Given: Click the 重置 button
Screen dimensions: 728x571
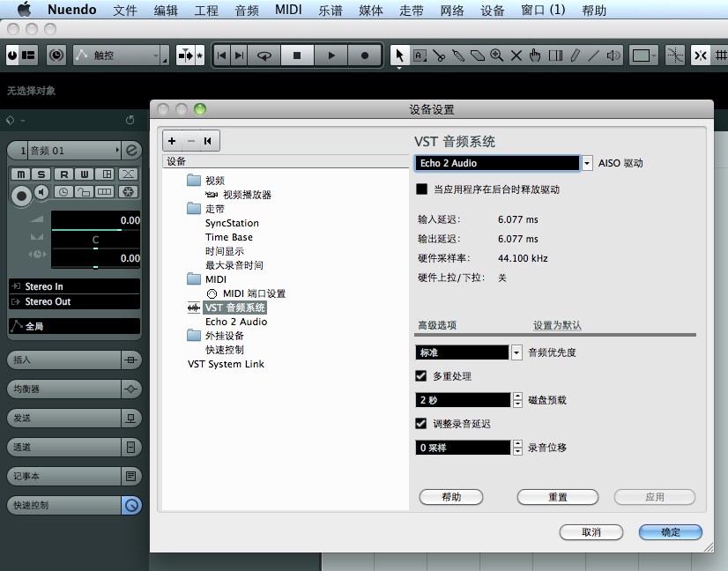Looking at the screenshot, I should 558,497.
